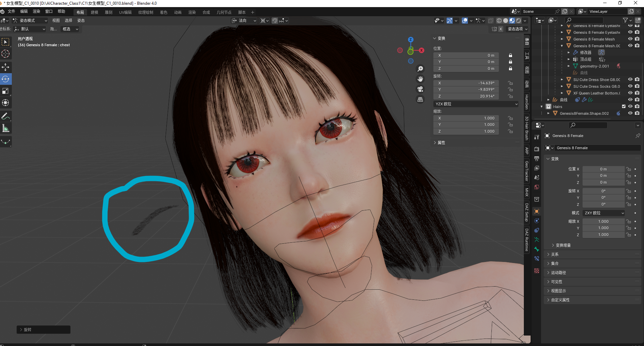The width and height of the screenshot is (644, 346).
Task: Switch perspective/orthographic with grid icon
Action: (x=420, y=99)
